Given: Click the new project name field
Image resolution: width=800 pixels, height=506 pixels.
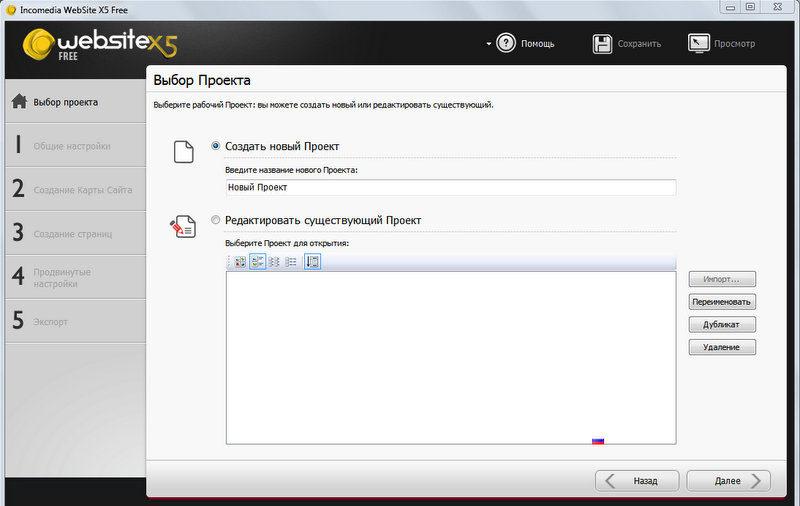Looking at the screenshot, I should pyautogui.click(x=451, y=187).
